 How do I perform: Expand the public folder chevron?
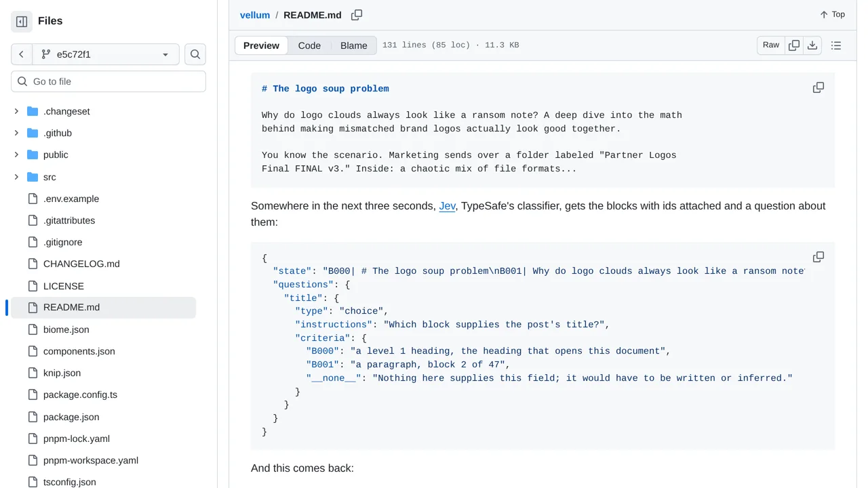click(x=16, y=155)
